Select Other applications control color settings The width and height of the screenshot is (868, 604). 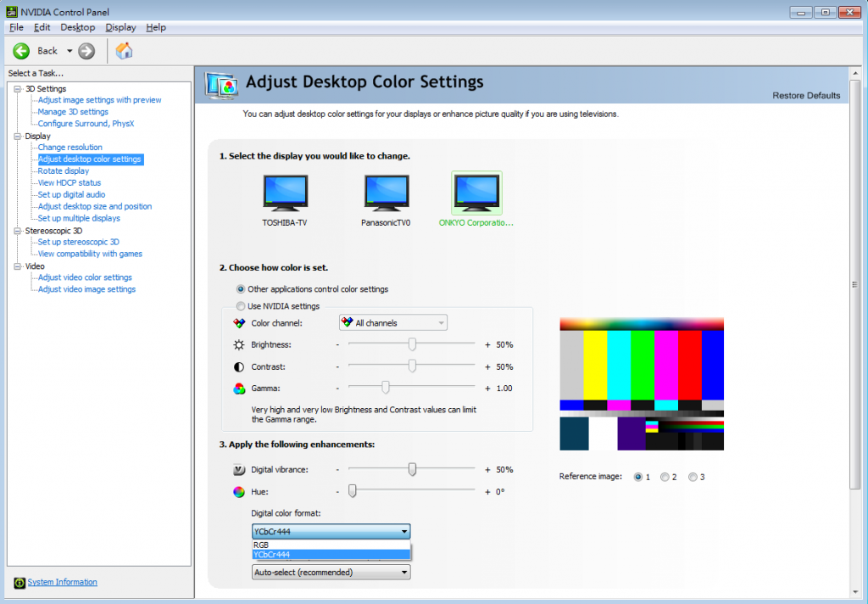coord(240,289)
